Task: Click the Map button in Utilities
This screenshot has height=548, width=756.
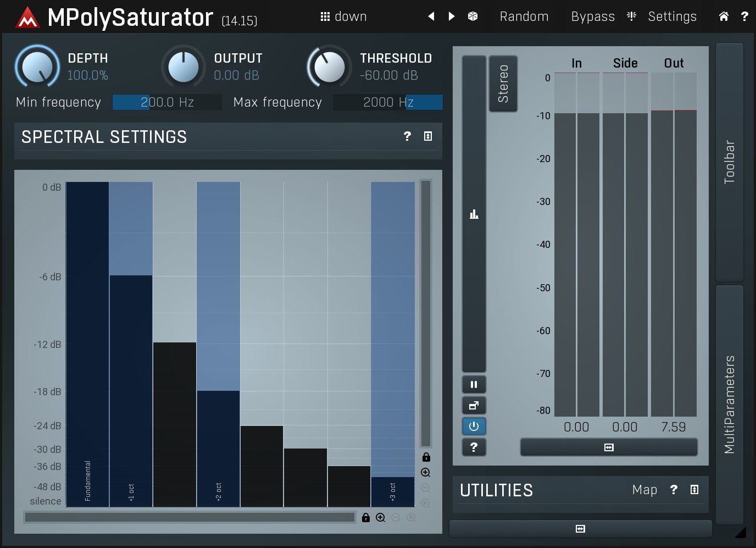Action: 644,490
